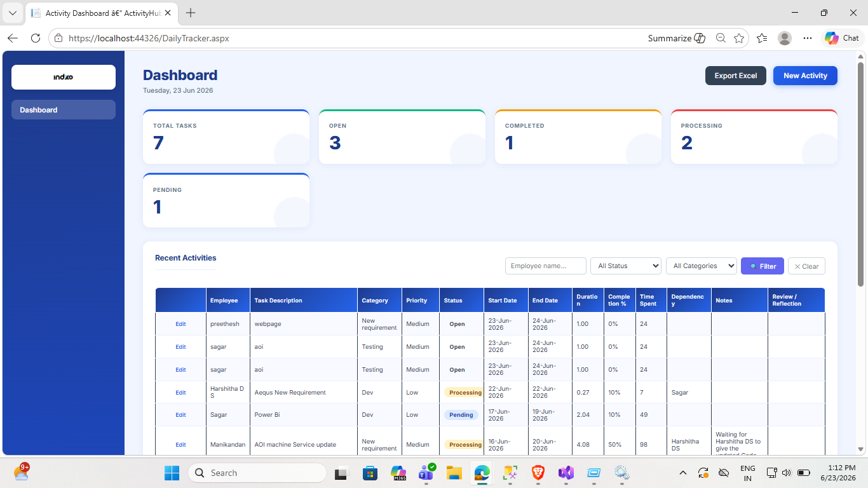Image resolution: width=868 pixels, height=488 pixels.
Task: Open Microsoft 365 Copilot from taskbar
Action: [x=398, y=473]
